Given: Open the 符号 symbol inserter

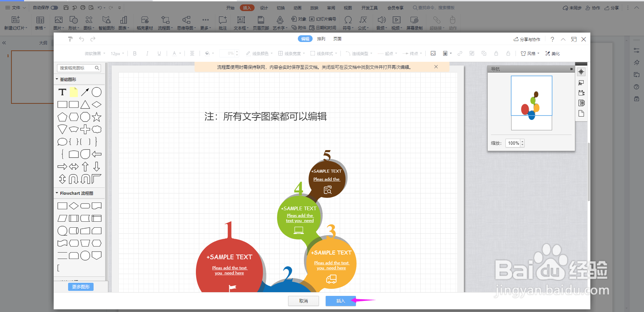Looking at the screenshot, I should tap(348, 23).
